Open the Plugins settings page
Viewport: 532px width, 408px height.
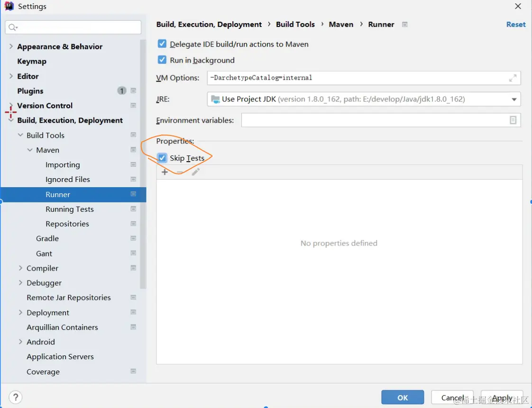coord(30,91)
